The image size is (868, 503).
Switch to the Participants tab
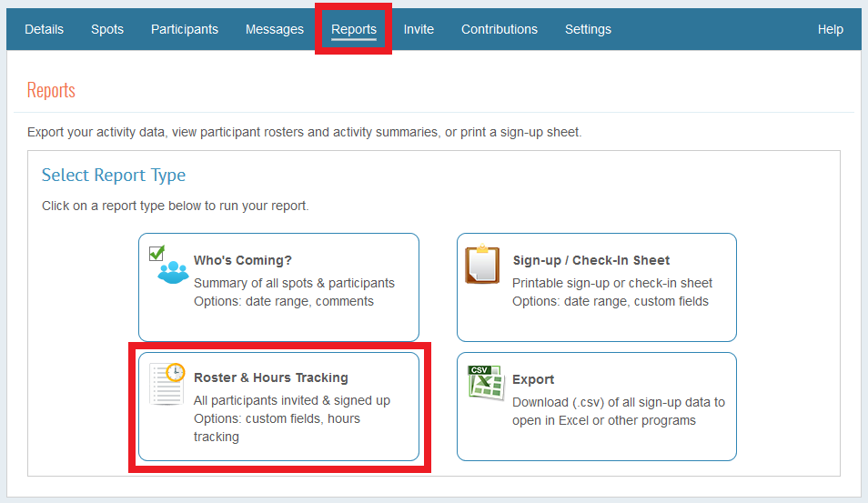point(185,29)
